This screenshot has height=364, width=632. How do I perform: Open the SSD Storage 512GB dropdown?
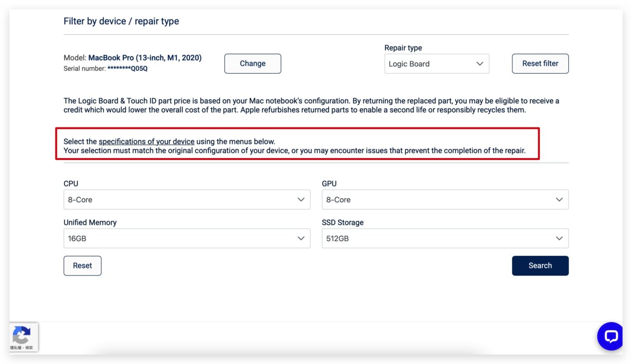(445, 238)
